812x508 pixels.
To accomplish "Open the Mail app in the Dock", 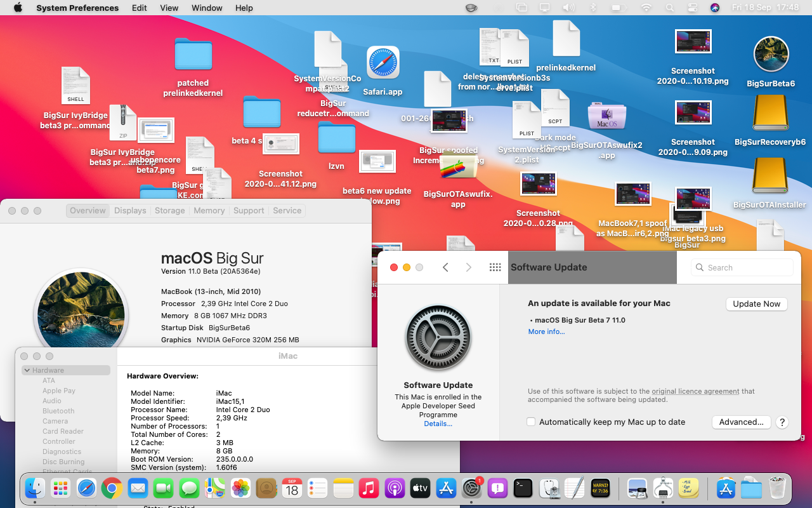I will click(x=138, y=488).
